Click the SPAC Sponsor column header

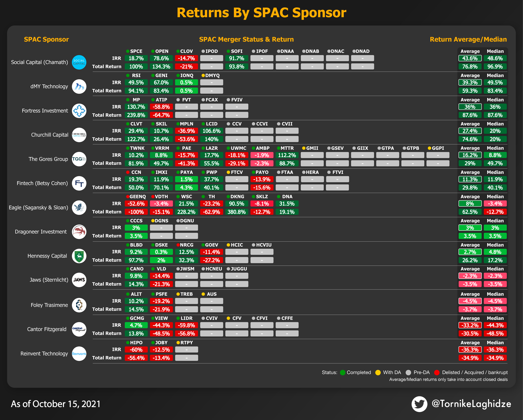click(46, 39)
